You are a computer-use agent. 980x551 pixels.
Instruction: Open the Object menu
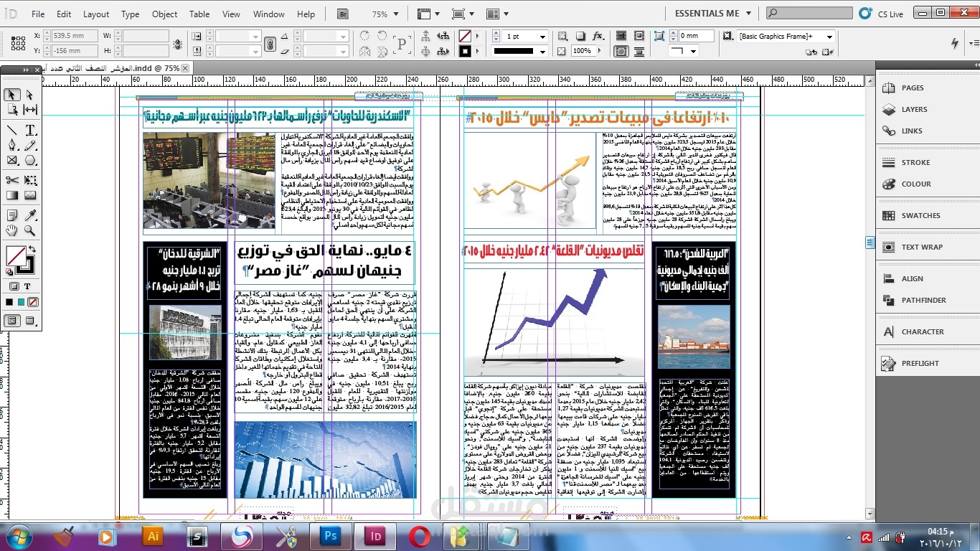click(164, 14)
